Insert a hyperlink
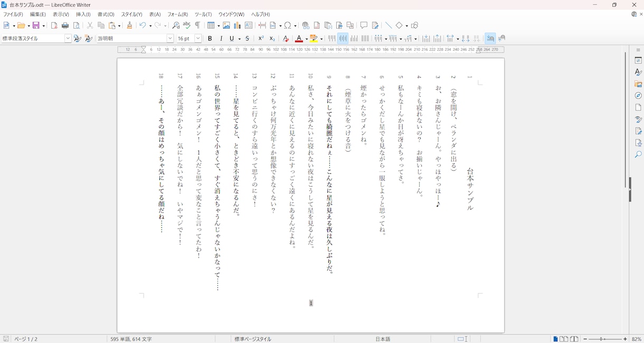644x343 pixels. [306, 25]
